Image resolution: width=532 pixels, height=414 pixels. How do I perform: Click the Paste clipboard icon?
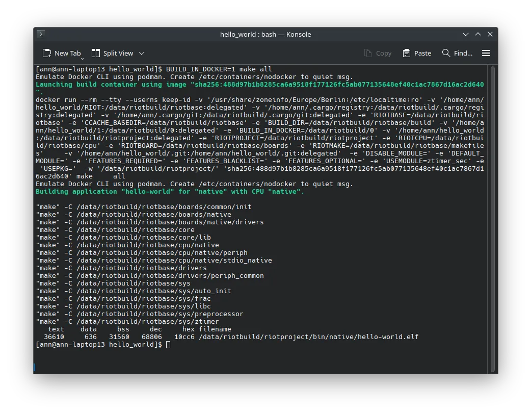(x=407, y=53)
